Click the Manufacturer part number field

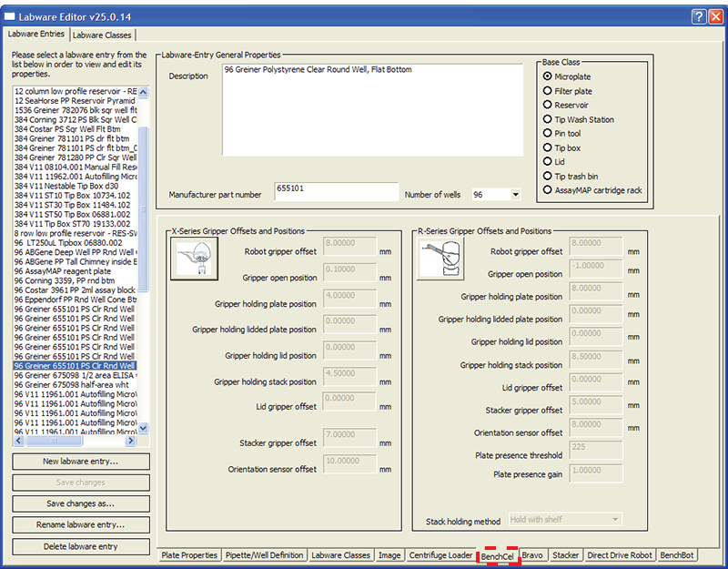point(336,194)
